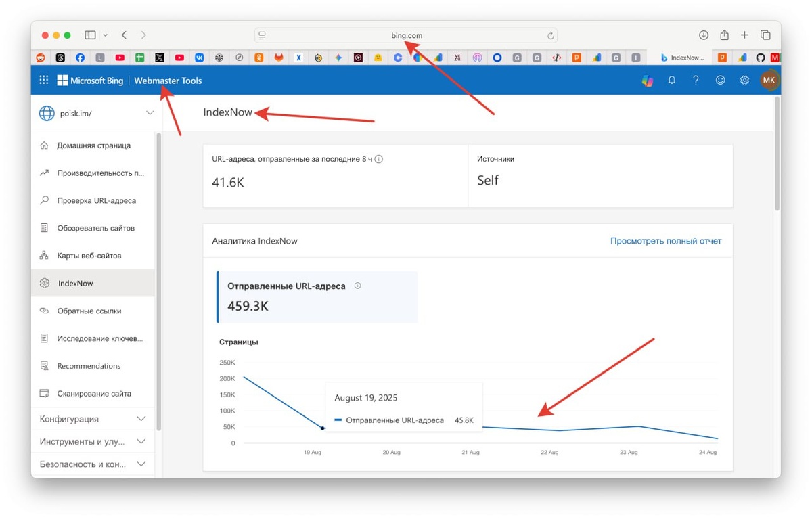Screen dimensions: 812x519
Task: Open the Copilot icon in Bing header
Action: pos(648,81)
